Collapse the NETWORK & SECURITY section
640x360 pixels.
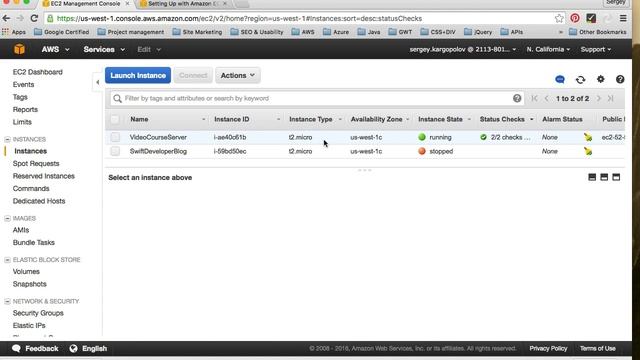click(7, 302)
